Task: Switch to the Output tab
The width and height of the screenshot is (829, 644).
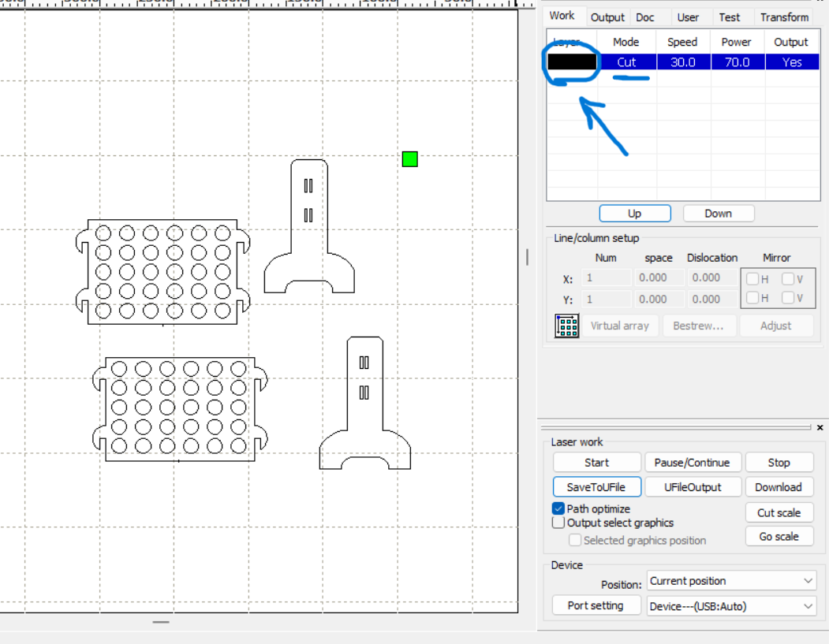Action: 607,17
